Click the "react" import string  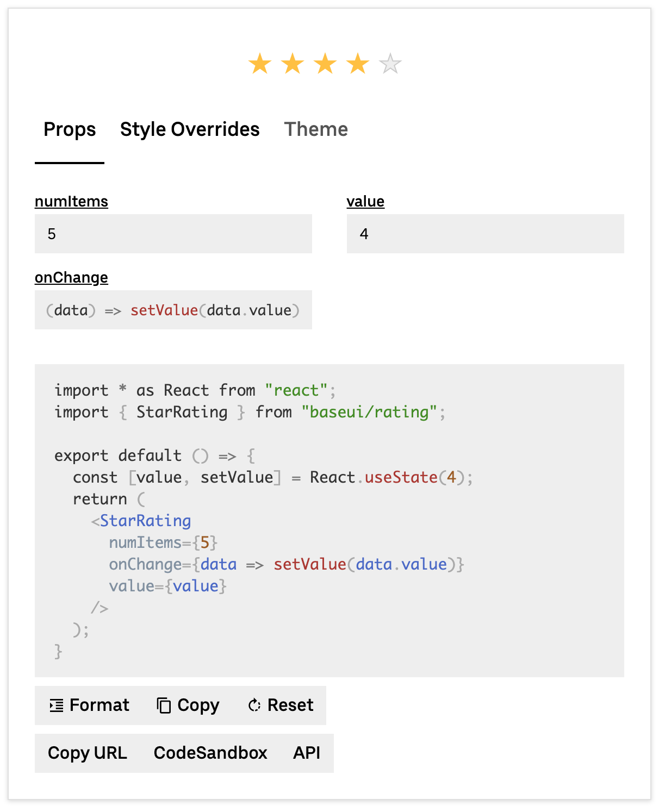[296, 390]
